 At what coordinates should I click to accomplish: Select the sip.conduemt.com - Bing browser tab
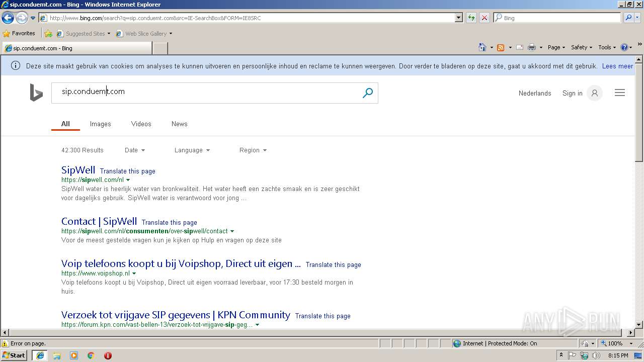(76, 48)
